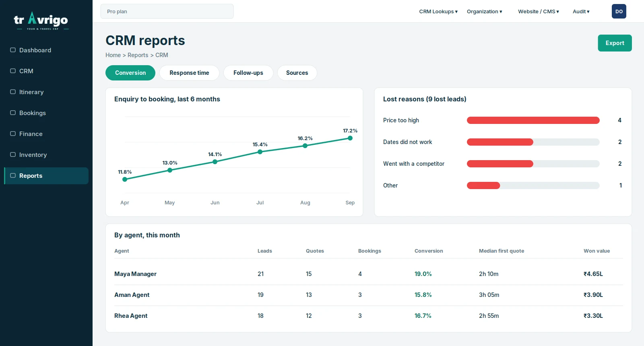This screenshot has height=346, width=644.
Task: Click the Inventory sidebar icon
Action: (13, 154)
